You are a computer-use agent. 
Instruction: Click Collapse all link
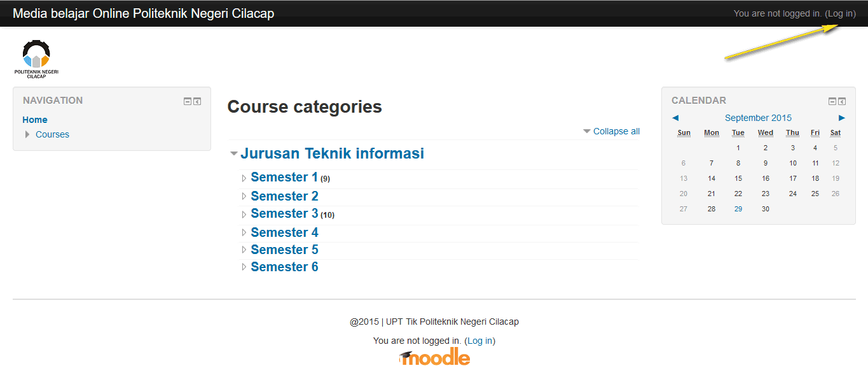[616, 131]
